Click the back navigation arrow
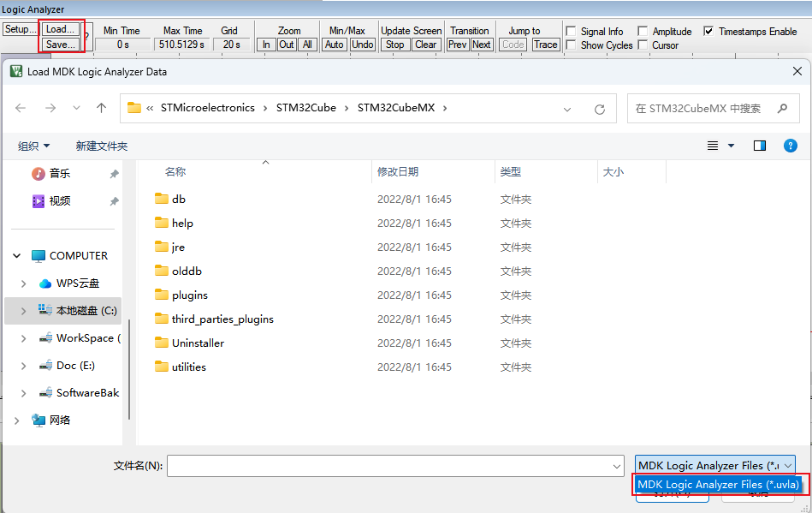This screenshot has height=513, width=812. [21, 109]
